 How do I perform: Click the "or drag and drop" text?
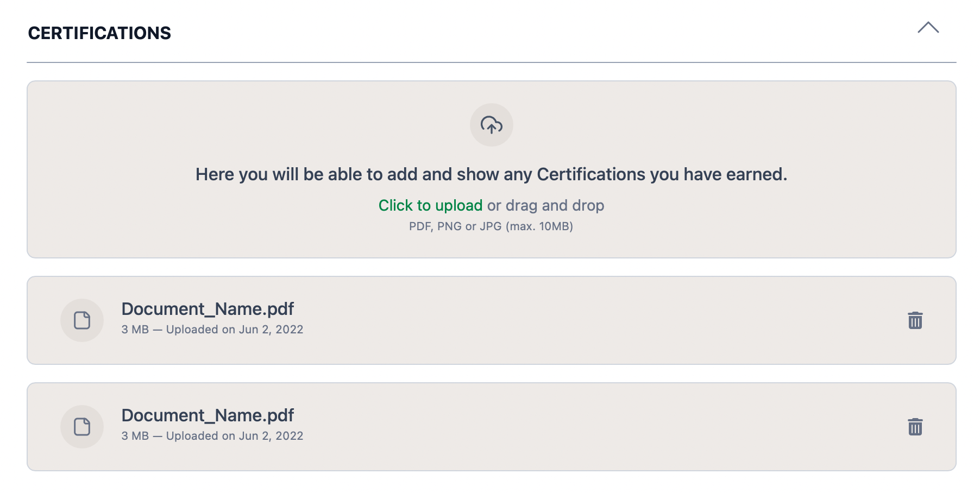click(x=545, y=205)
